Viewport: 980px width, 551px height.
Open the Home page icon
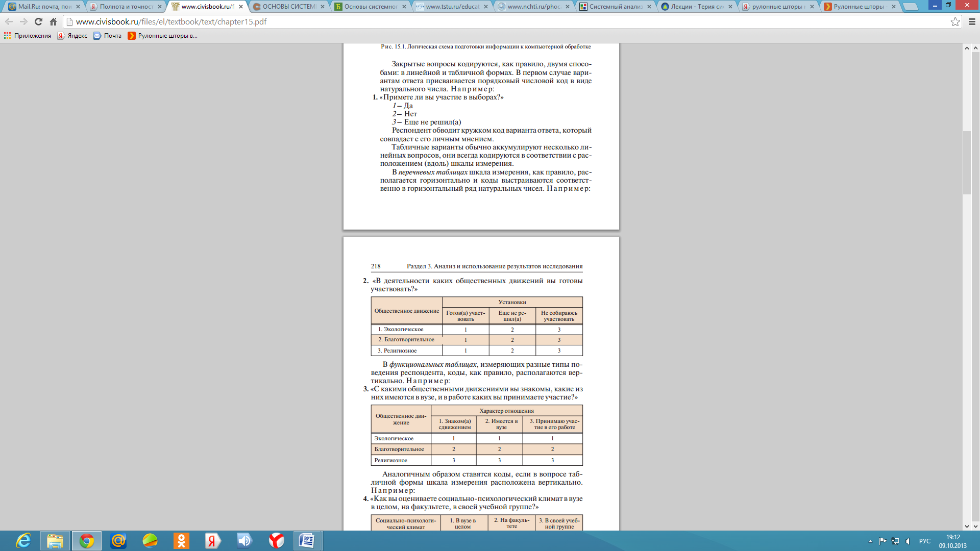53,22
